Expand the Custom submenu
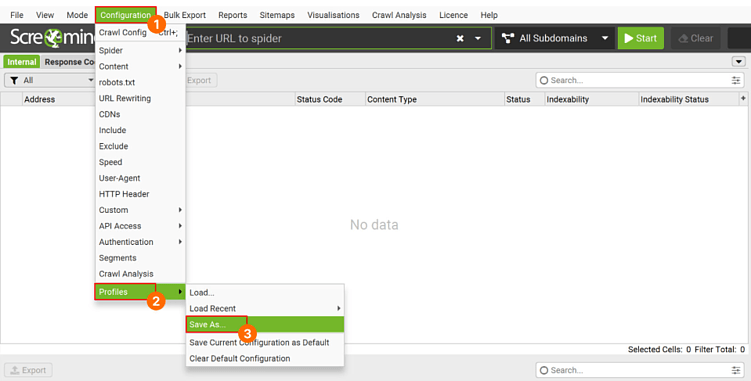751x381 pixels. pos(140,210)
